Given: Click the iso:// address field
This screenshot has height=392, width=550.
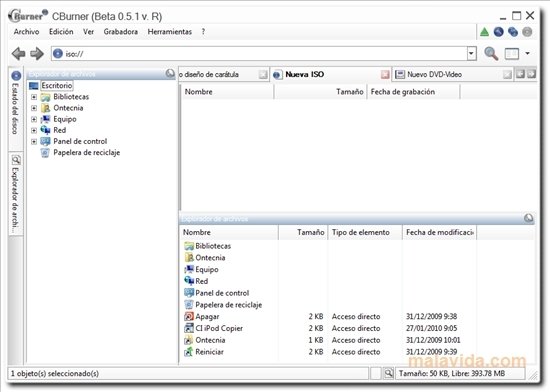Looking at the screenshot, I should tap(259, 54).
